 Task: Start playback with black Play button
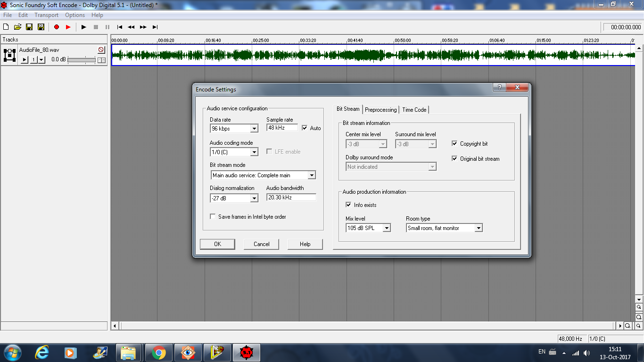[x=84, y=27]
